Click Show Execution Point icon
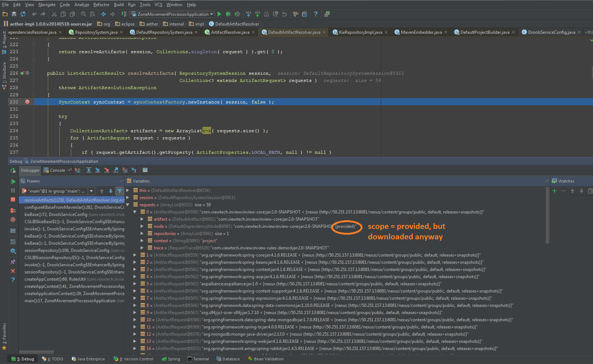Viewport: 593px width, 364px height. click(x=78, y=170)
